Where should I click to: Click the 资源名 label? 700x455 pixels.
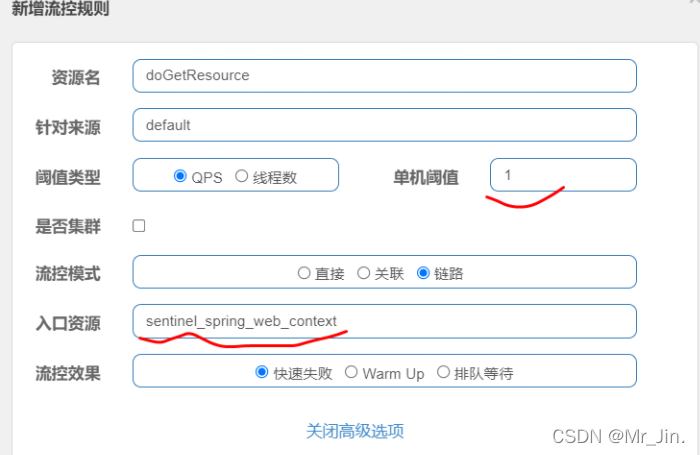[x=75, y=77]
